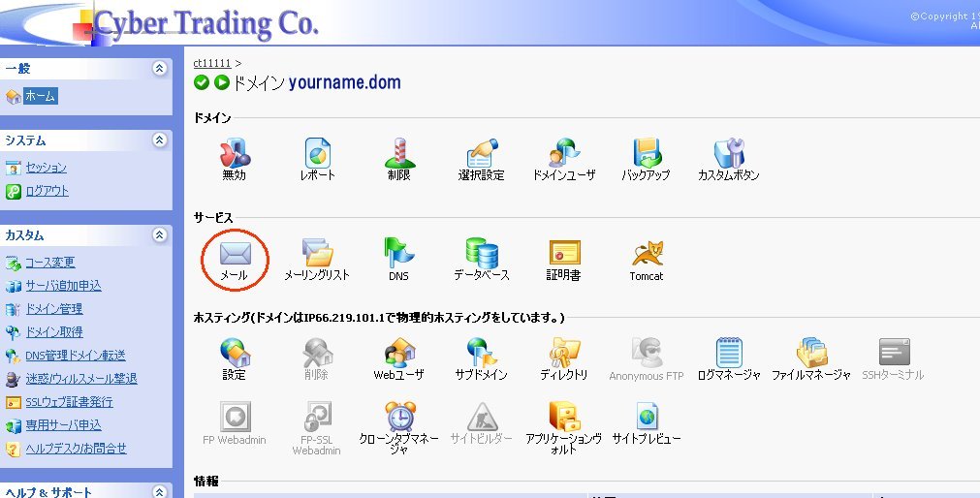The width and height of the screenshot is (980, 498).
Task: Open the メーリングリスト mailing list icon
Action: [x=317, y=255]
